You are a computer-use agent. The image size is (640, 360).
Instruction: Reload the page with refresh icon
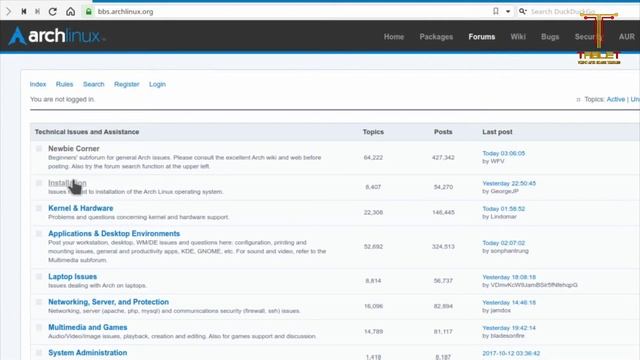click(53, 11)
